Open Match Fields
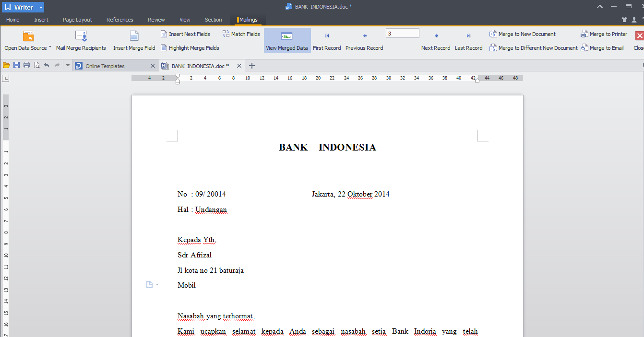Viewport: 644px width, 337px height. (241, 34)
